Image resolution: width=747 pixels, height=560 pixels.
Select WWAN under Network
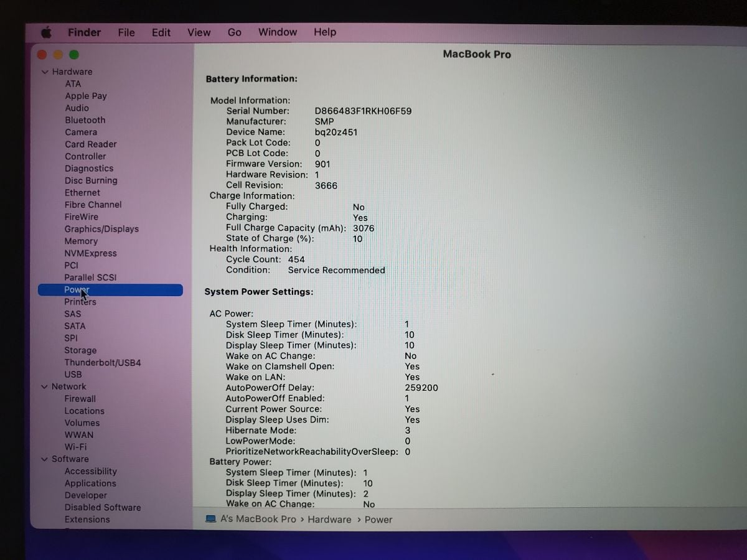pyautogui.click(x=79, y=435)
